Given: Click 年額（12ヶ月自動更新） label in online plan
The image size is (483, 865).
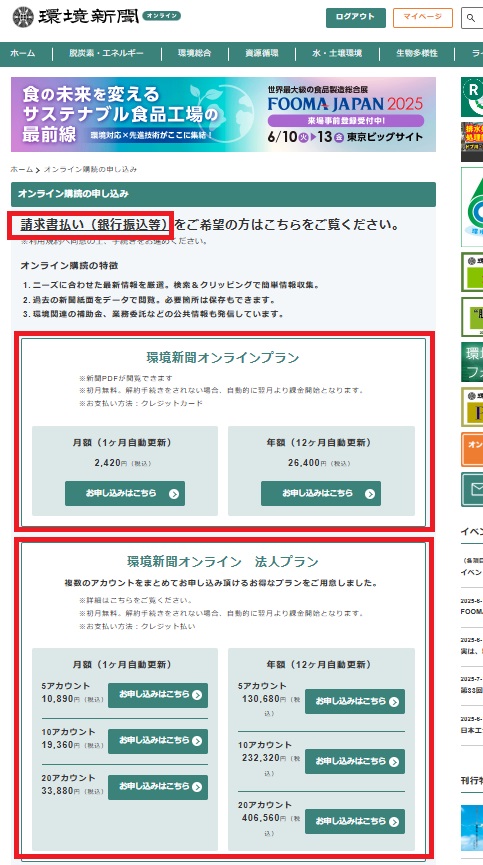Looking at the screenshot, I should point(318,442).
